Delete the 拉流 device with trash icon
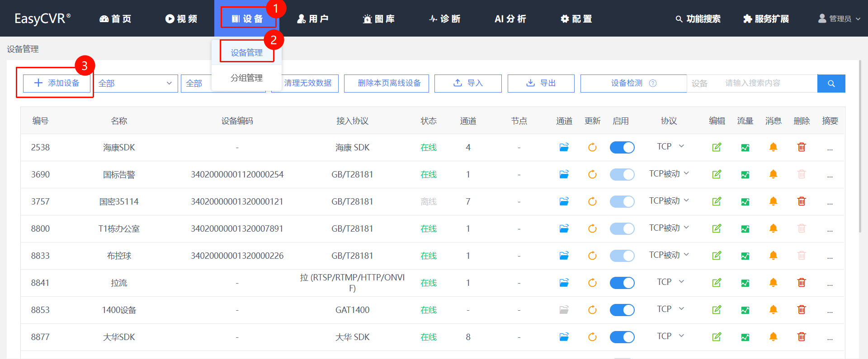868x359 pixels. coord(802,283)
